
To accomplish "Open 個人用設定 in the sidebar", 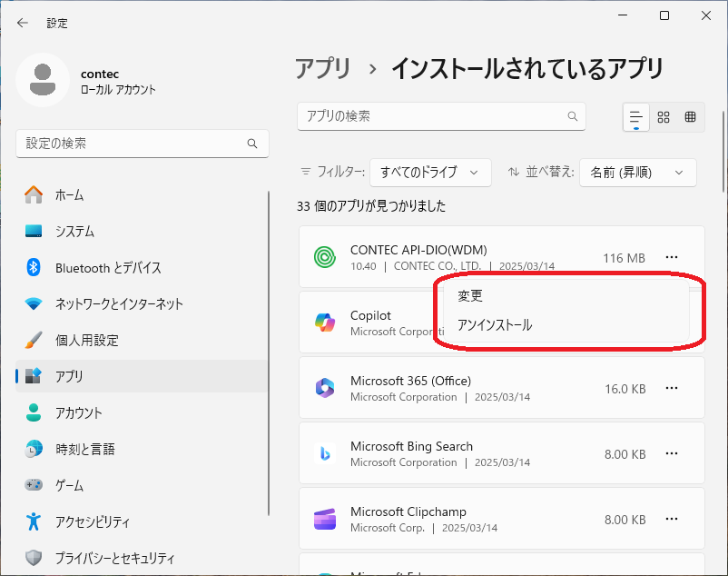I will click(142, 340).
